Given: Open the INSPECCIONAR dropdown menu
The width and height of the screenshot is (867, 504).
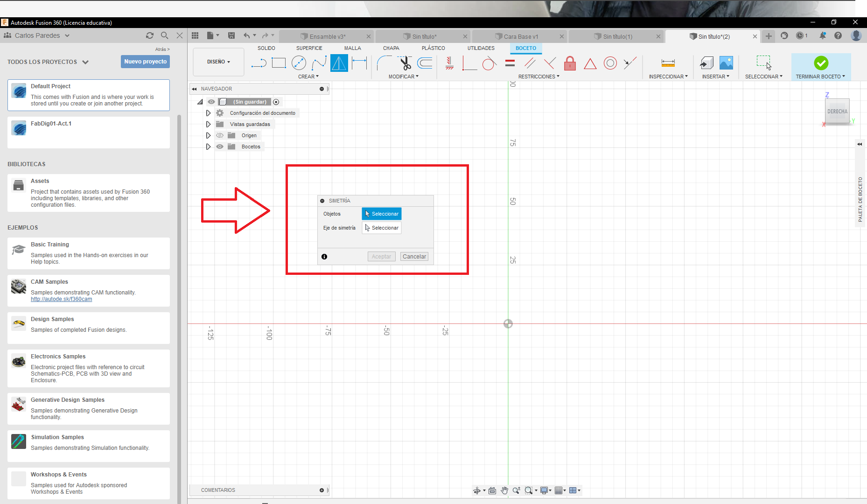Looking at the screenshot, I should point(668,77).
